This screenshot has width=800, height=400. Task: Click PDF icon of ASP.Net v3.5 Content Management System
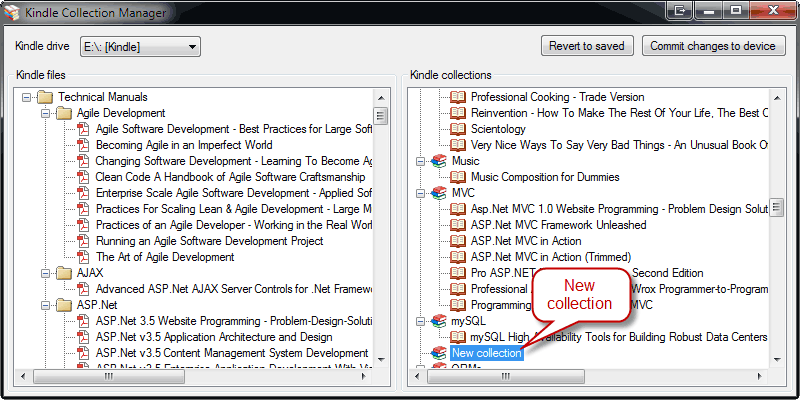pos(83,353)
